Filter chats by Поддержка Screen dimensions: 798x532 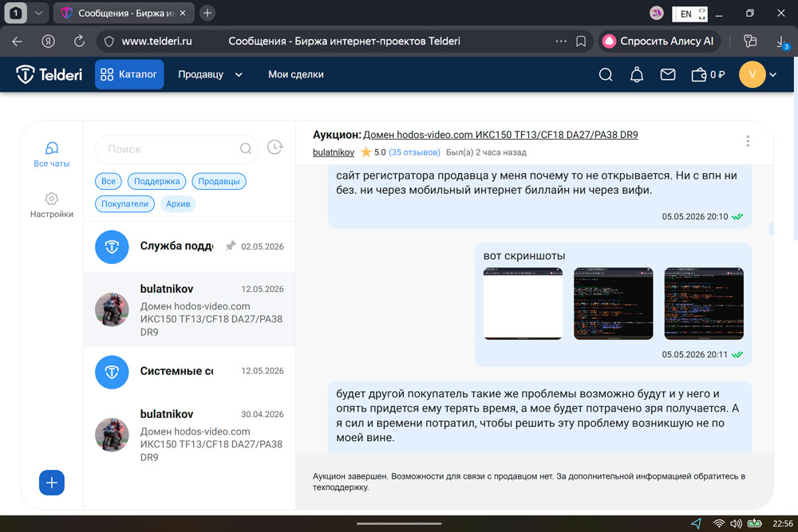point(156,181)
